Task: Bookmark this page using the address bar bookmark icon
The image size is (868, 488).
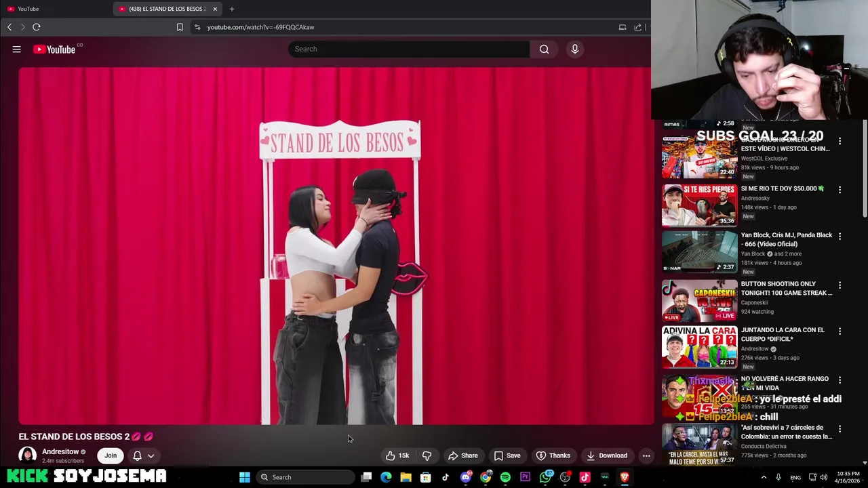Action: click(x=180, y=27)
